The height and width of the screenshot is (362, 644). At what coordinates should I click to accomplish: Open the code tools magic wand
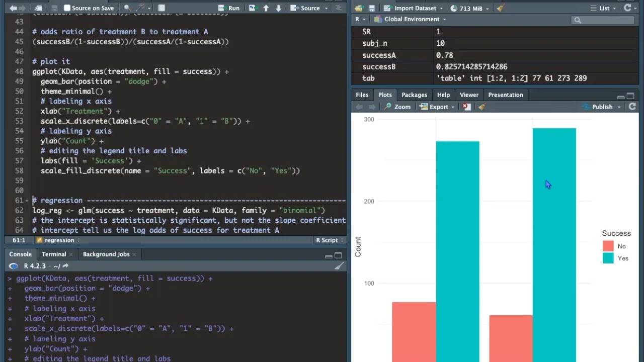tap(141, 8)
